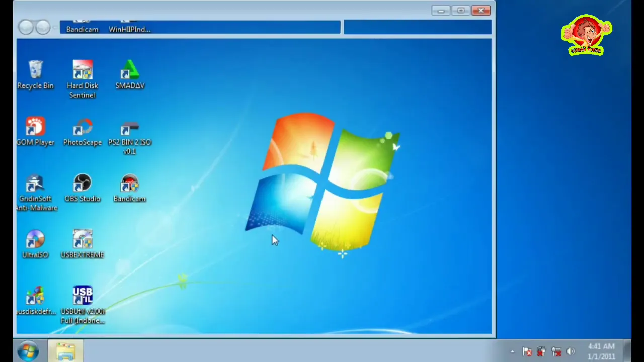This screenshot has height=362, width=644.
Task: Select the GOM Player icon
Action: tap(35, 132)
